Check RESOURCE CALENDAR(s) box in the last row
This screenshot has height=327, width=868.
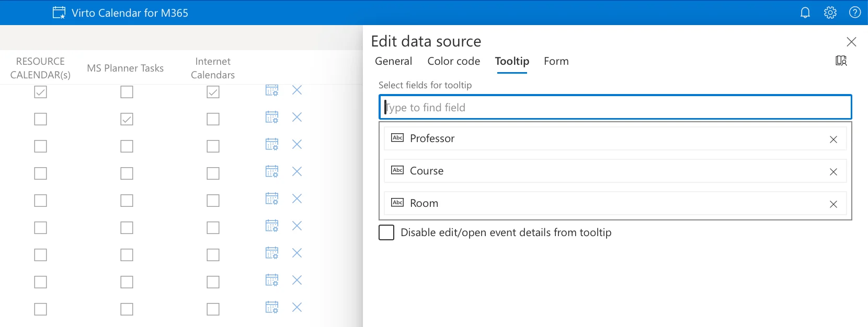(40, 309)
